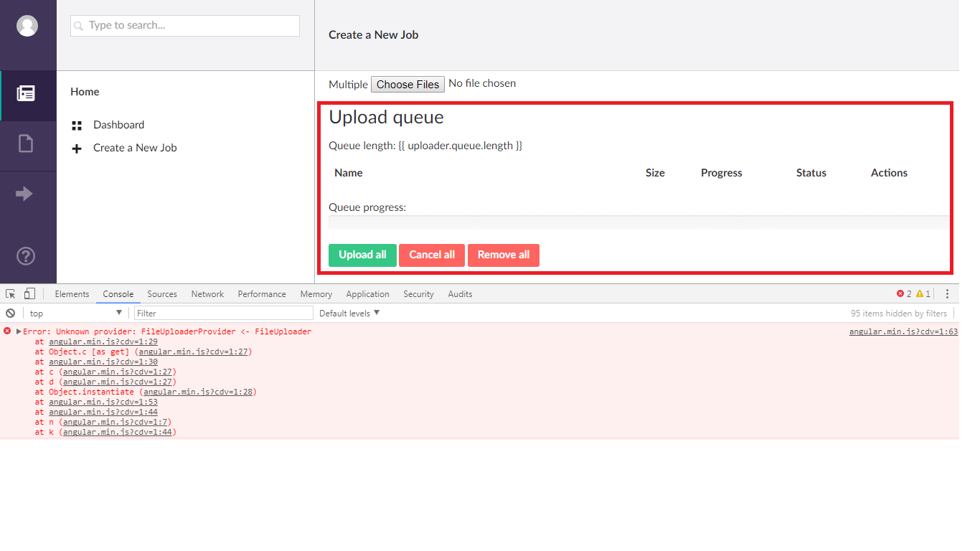Click the Status column header
The width and height of the screenshot is (980, 551).
click(x=811, y=173)
